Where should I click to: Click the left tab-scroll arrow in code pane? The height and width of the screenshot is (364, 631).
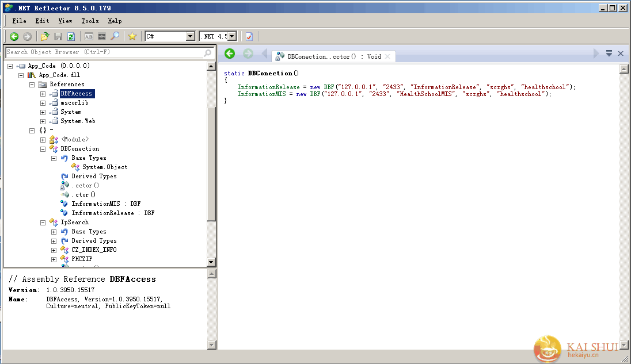264,53
